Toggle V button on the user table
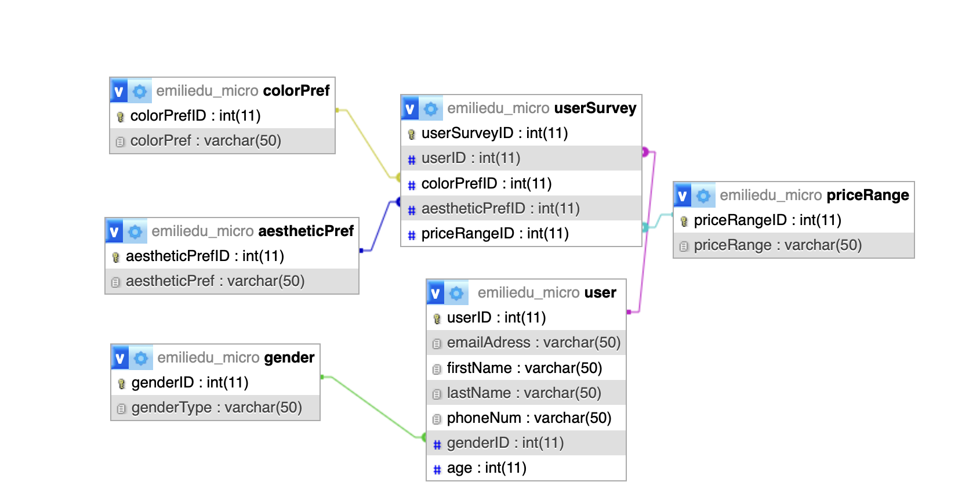This screenshot has width=980, height=500. (x=435, y=294)
